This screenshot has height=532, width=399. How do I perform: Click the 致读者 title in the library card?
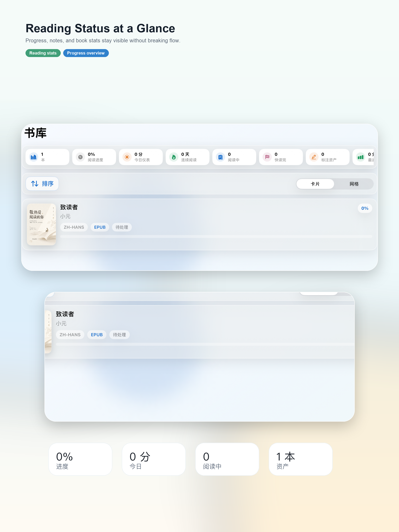(x=69, y=207)
